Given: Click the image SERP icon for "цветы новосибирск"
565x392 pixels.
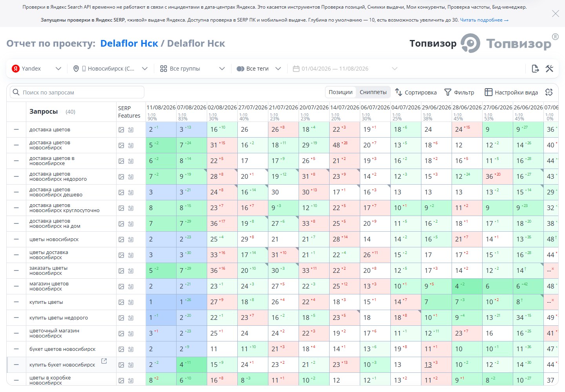Looking at the screenshot, I should click(121, 240).
